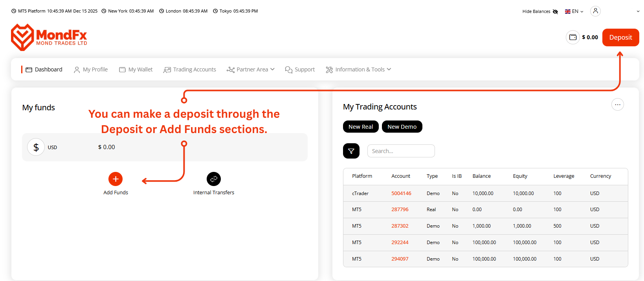Click the USD dollar sign currency icon
The height and width of the screenshot is (281, 644).
36,148
